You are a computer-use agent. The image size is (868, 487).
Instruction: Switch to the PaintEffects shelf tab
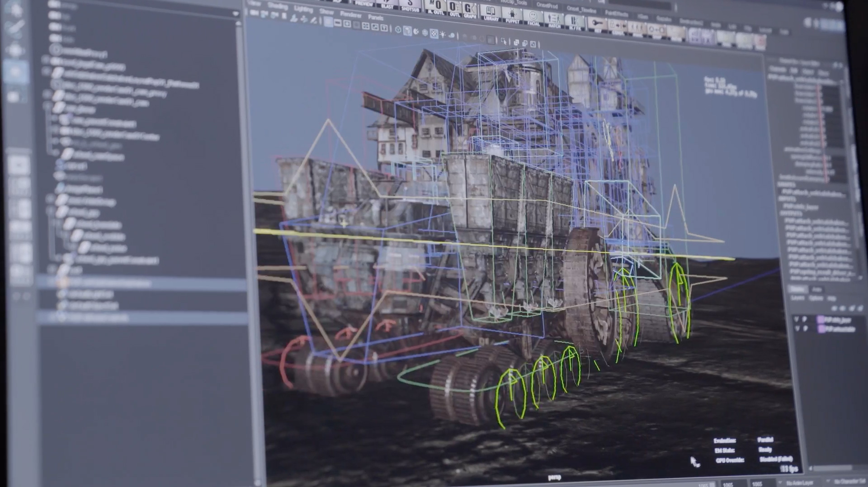coord(616,13)
